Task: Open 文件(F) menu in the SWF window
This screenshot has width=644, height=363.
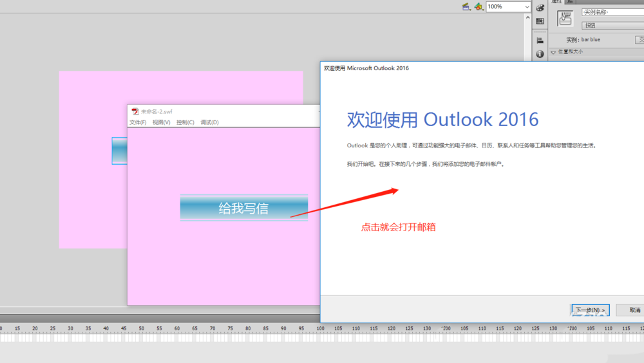Action: [138, 122]
